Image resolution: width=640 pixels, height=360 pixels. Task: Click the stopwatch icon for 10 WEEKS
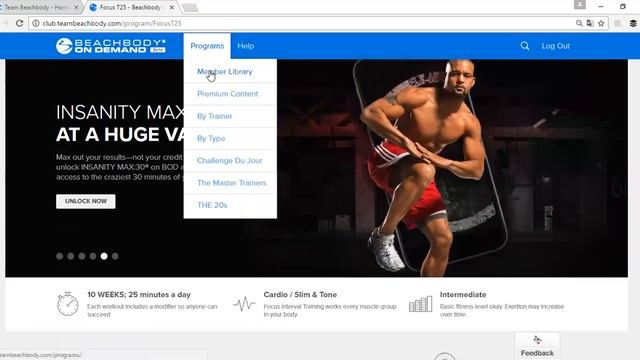click(x=67, y=304)
